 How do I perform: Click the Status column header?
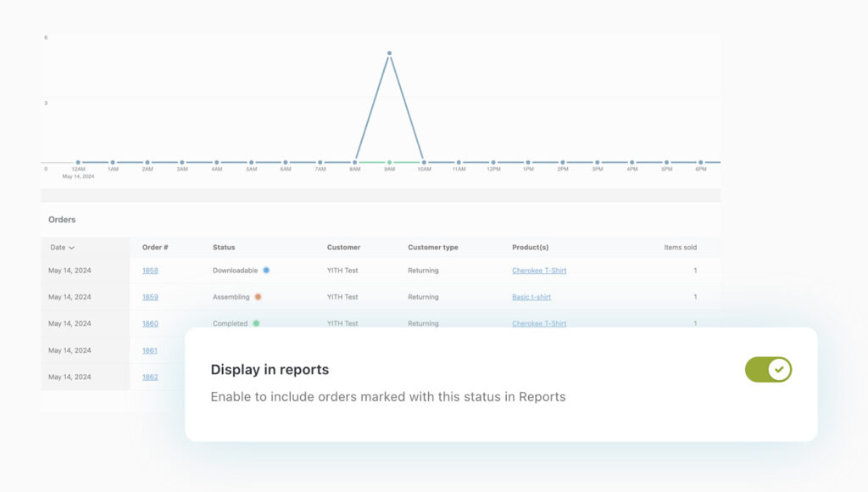[224, 248]
